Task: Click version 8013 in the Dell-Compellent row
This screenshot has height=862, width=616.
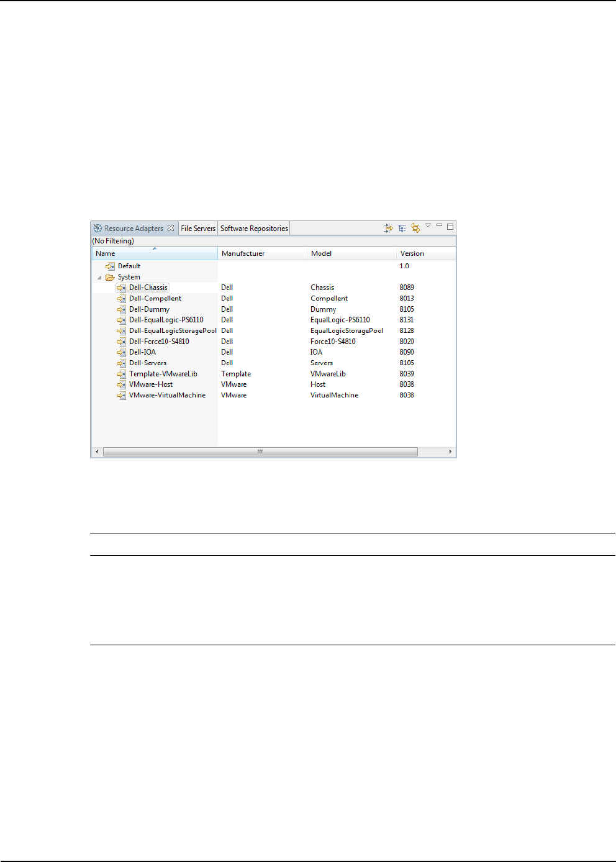Action: [407, 298]
